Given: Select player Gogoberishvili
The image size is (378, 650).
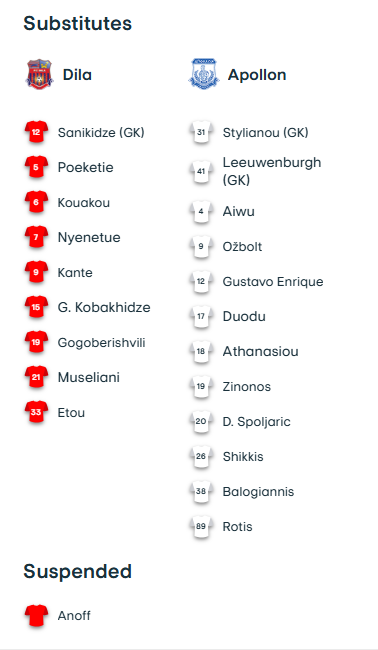Looking at the screenshot, I should click(101, 343).
